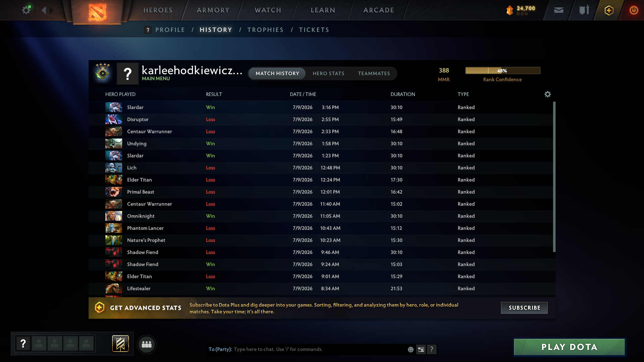Go forward with the right arrow
This screenshot has height=362, width=644.
(x=51, y=10)
